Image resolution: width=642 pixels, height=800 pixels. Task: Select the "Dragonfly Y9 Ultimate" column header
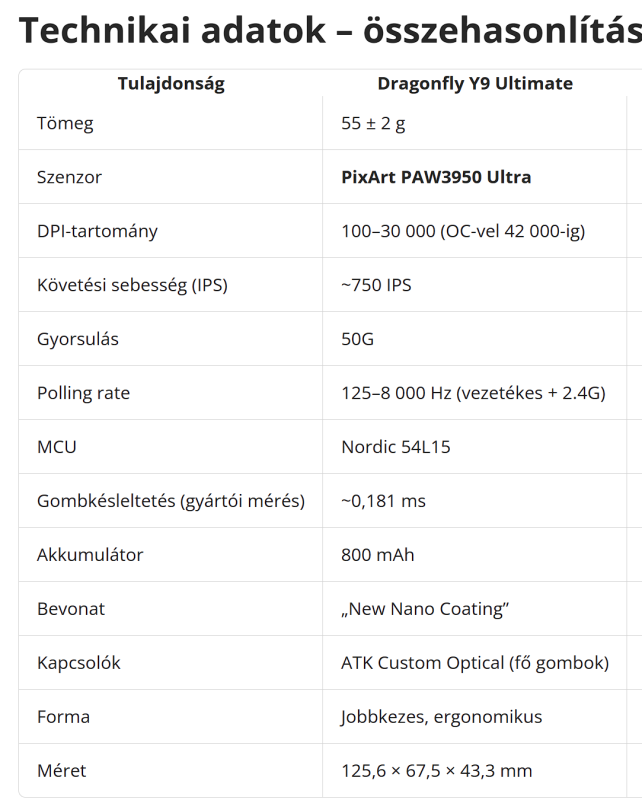point(475,84)
